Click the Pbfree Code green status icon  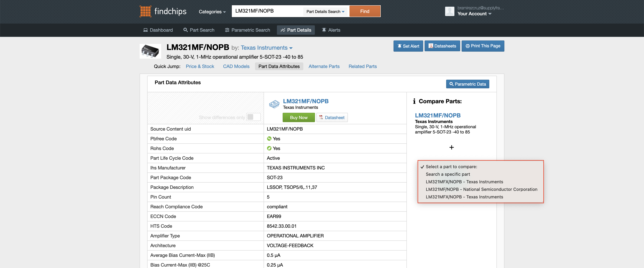269,139
